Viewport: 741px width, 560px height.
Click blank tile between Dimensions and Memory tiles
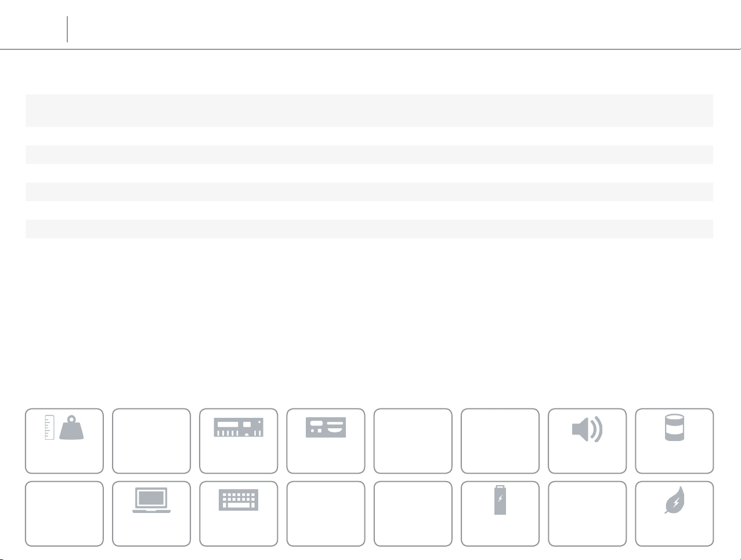(x=151, y=441)
